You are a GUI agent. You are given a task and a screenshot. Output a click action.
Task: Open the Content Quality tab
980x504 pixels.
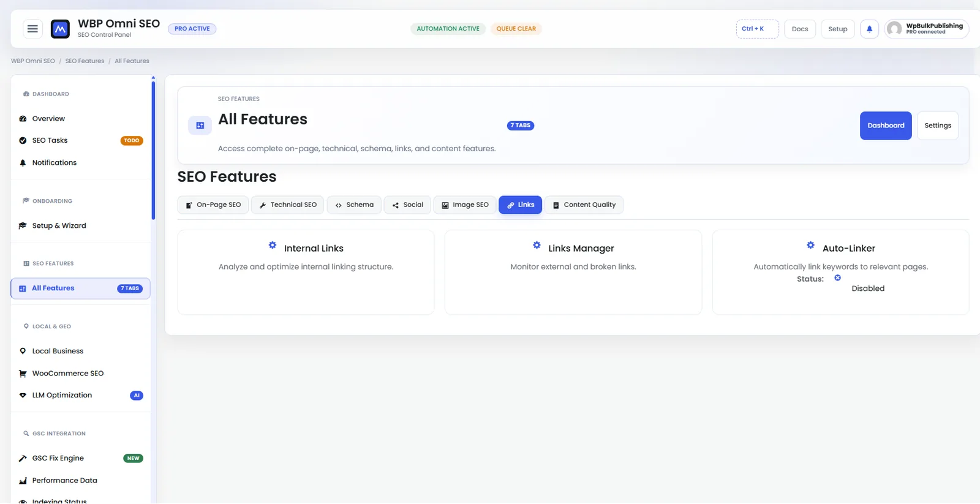(x=584, y=205)
